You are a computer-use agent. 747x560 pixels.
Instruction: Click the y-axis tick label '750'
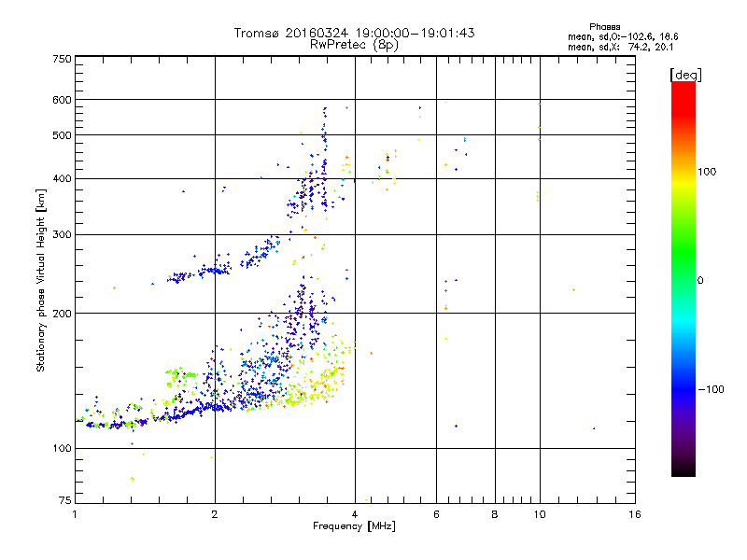pyautogui.click(x=62, y=59)
